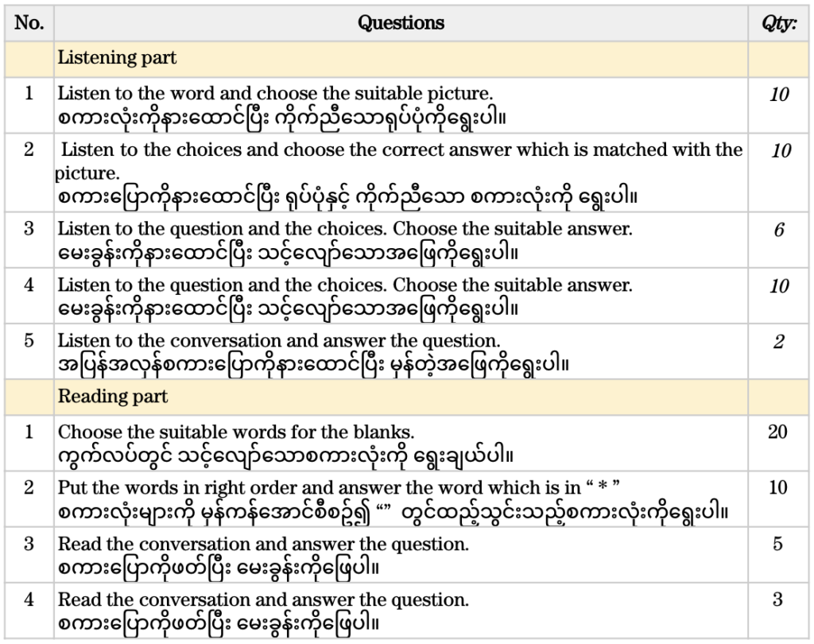Click "Listen to the word and choose" sentence
The height and width of the screenshot is (644, 814).
[x=275, y=93]
